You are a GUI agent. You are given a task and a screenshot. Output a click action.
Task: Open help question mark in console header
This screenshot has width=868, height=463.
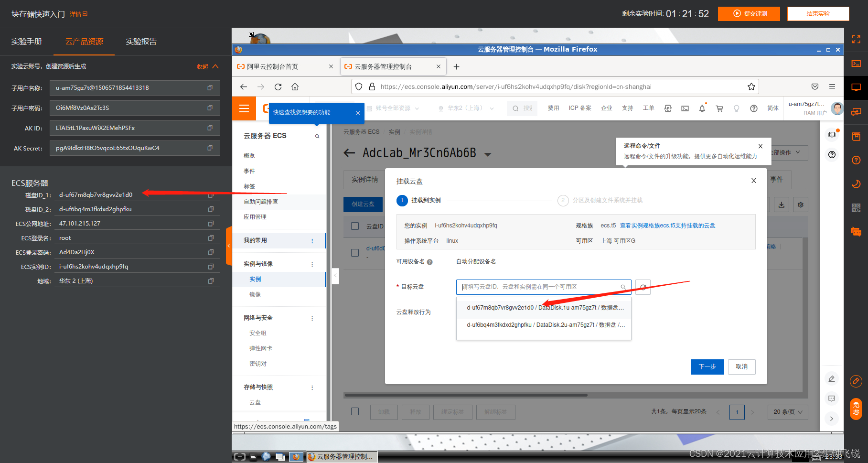coord(754,108)
